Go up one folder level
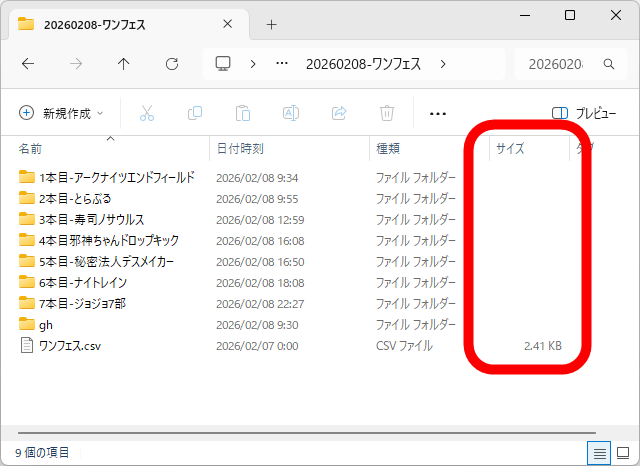 tap(124, 63)
